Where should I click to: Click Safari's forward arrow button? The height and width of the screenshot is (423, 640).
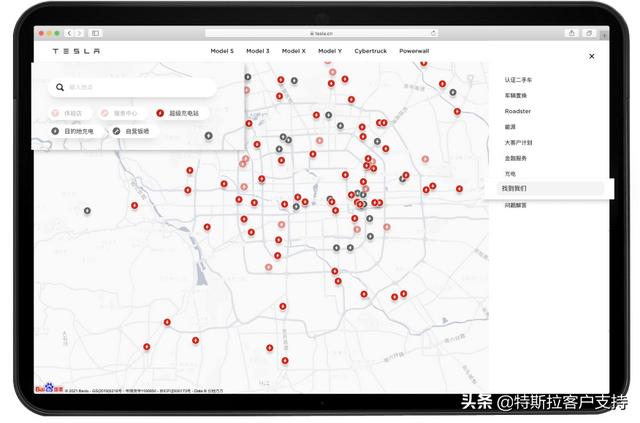[79, 33]
